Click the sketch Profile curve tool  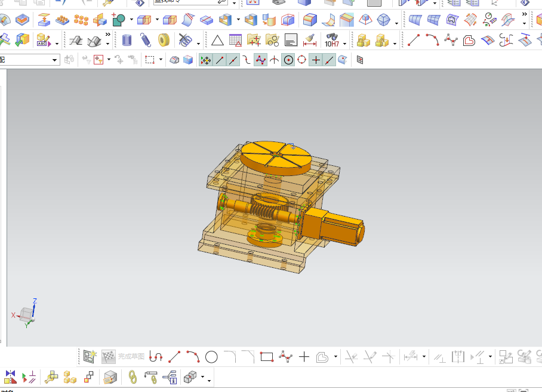point(156,357)
